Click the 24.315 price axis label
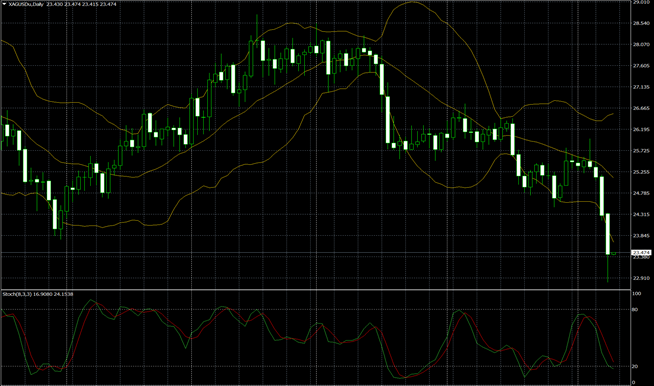654x386 pixels. [641, 214]
